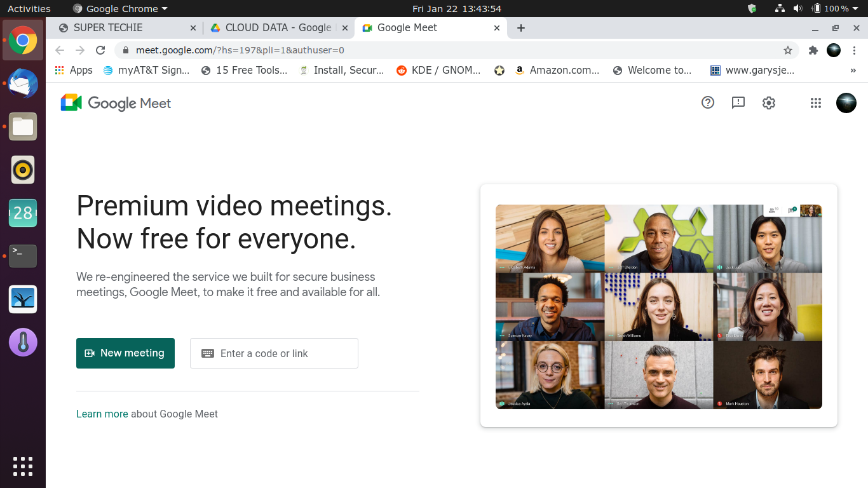The image size is (868, 488).
Task: Open Chrome profile avatar in toolbar
Action: 834,50
